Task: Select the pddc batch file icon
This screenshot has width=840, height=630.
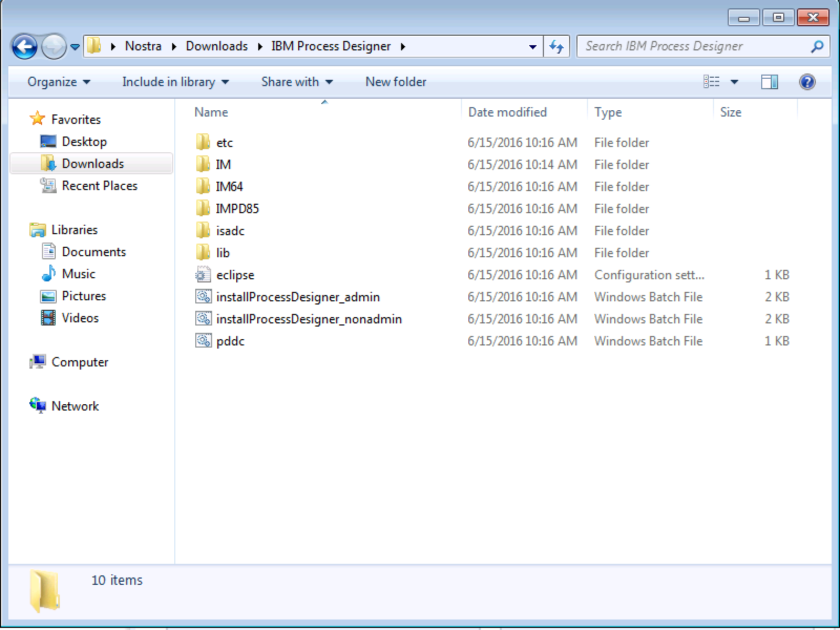Action: (203, 341)
